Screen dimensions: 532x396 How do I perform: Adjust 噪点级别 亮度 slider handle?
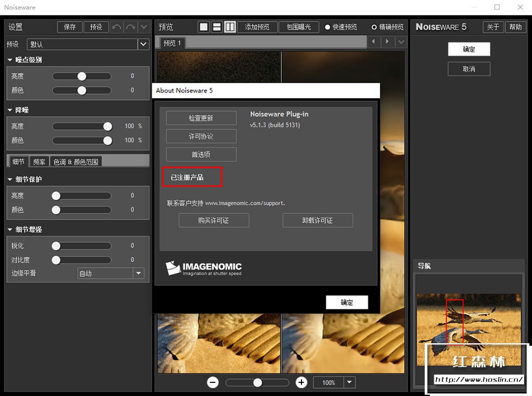[82, 76]
